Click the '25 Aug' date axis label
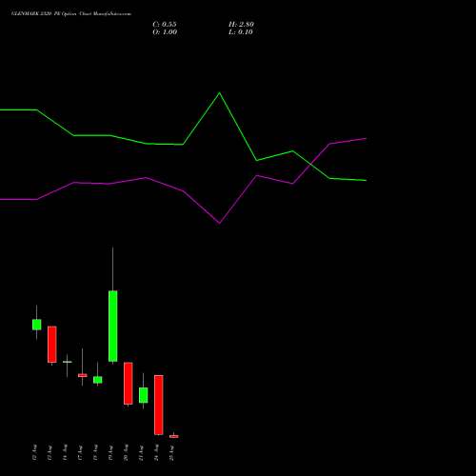 click(x=171, y=452)
